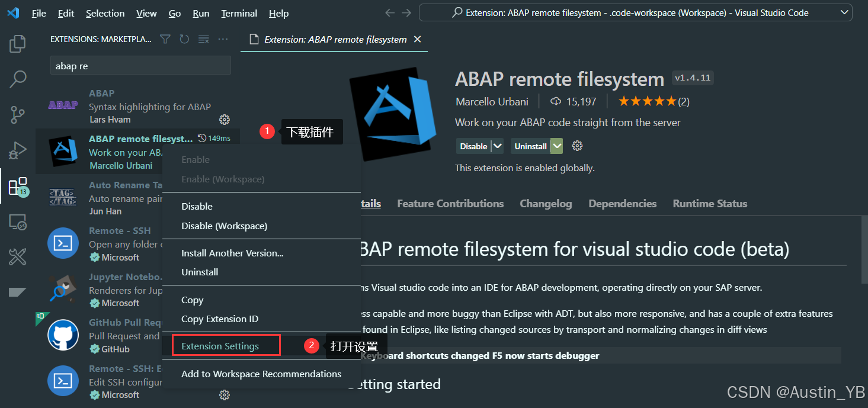868x408 pixels.
Task: Click the search box containing 'abap re'
Action: 140,66
